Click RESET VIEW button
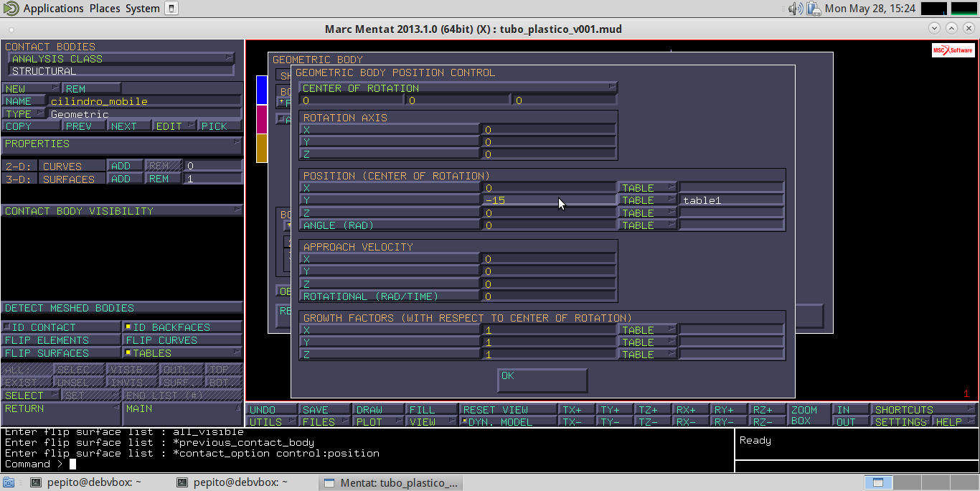 point(509,410)
